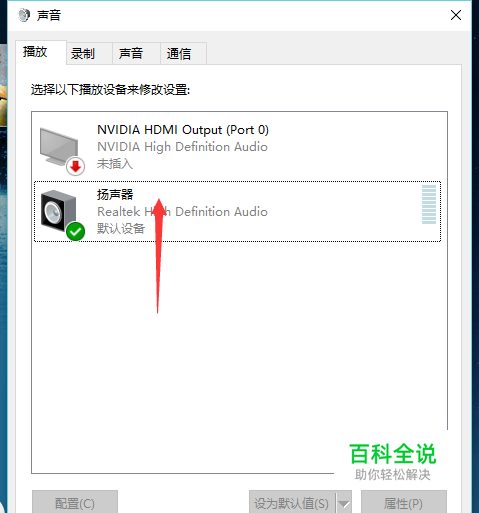Click the 设为默认值(S) button
Screen dimensions: 479x513
pyautogui.click(x=292, y=502)
